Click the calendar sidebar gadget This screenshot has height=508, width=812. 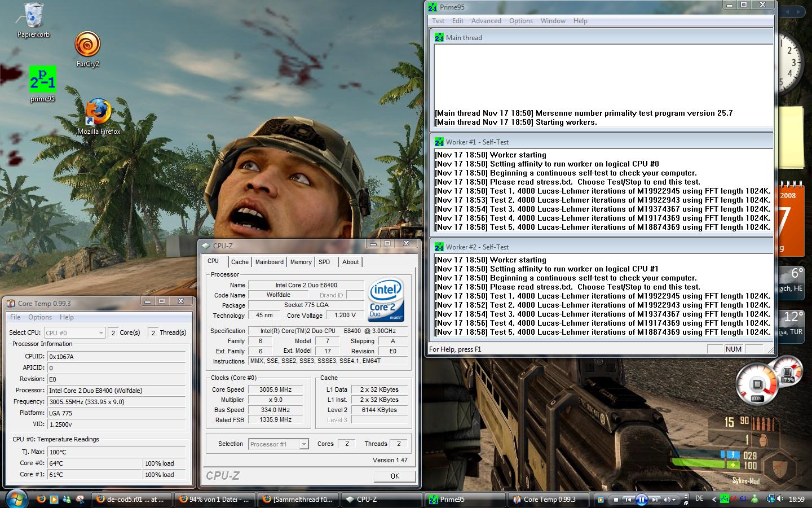tap(791, 220)
